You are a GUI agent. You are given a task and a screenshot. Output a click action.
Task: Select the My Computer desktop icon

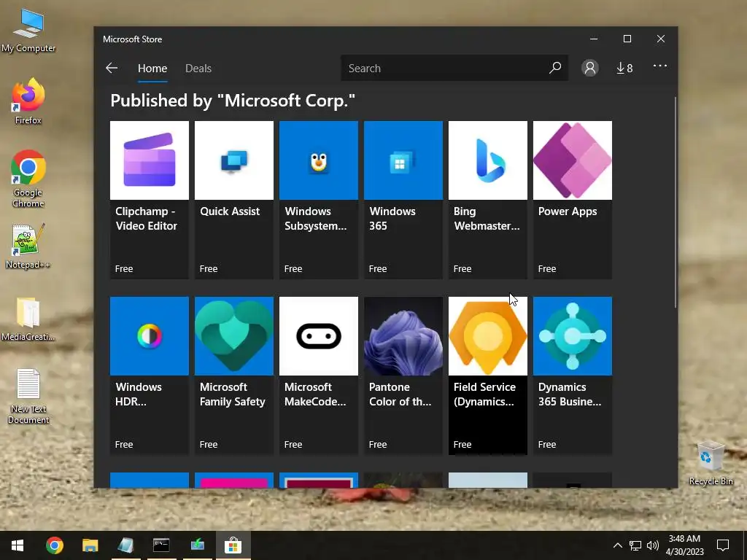[28, 31]
